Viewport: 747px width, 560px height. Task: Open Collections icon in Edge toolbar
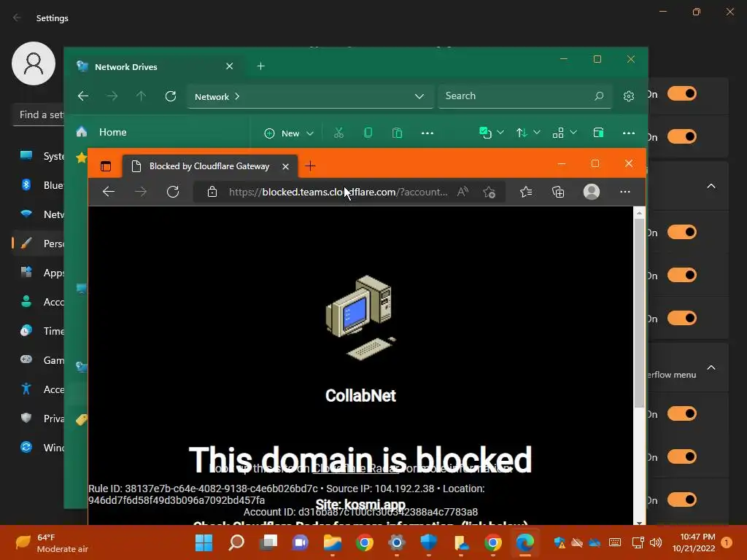point(558,192)
